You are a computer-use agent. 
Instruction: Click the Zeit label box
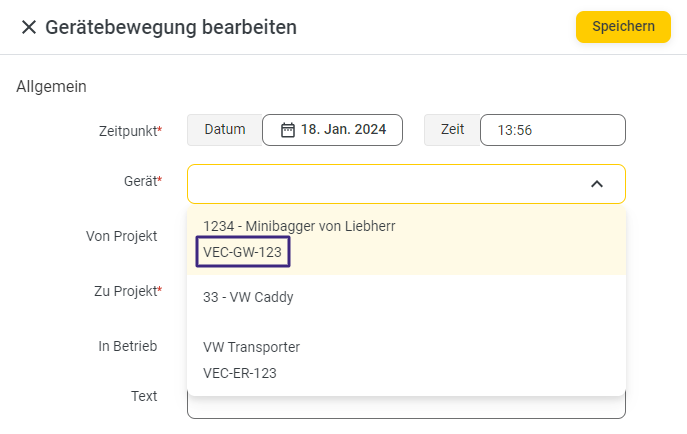[452, 130]
